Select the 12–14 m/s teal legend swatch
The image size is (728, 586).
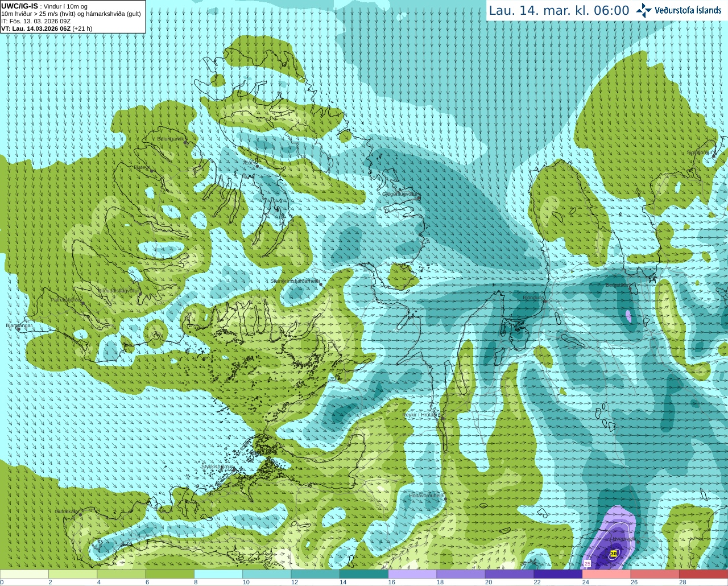pyautogui.click(x=316, y=574)
